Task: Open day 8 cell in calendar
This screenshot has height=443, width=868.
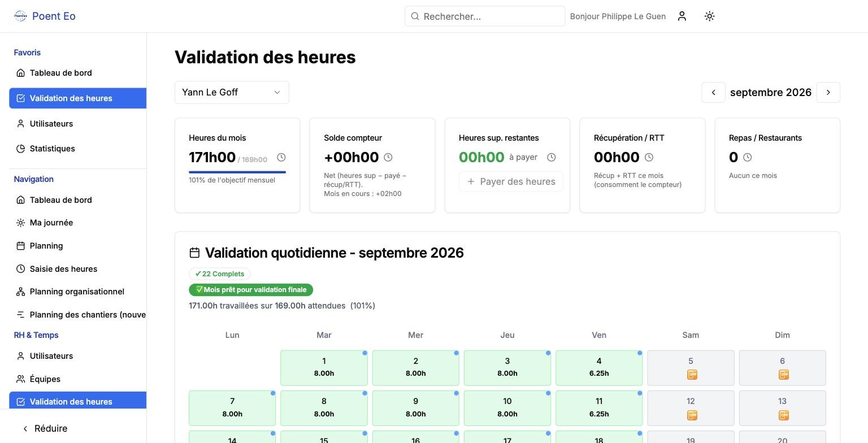Action: click(324, 408)
